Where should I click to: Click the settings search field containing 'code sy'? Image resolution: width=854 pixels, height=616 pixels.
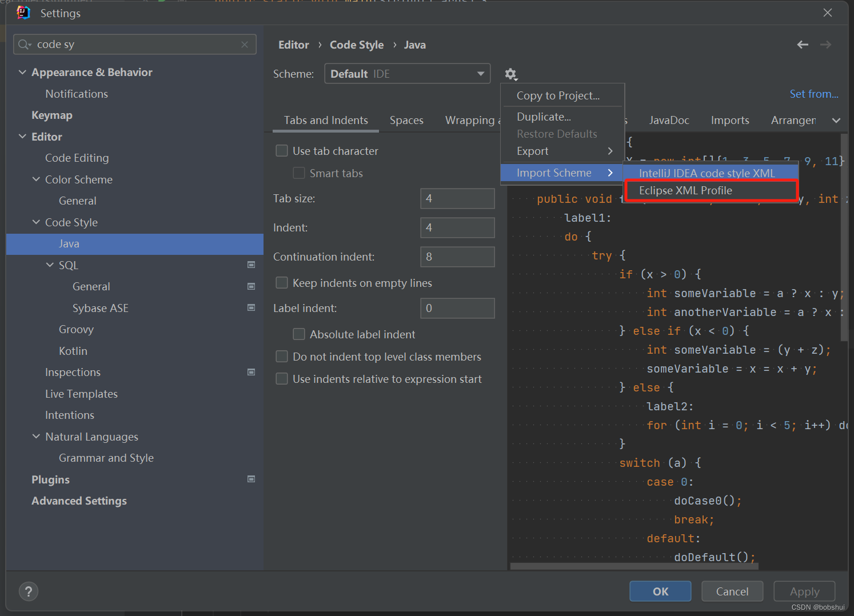135,45
